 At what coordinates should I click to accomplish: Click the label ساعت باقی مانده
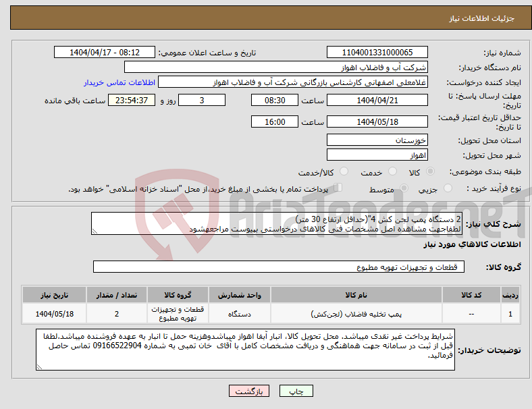(75, 101)
